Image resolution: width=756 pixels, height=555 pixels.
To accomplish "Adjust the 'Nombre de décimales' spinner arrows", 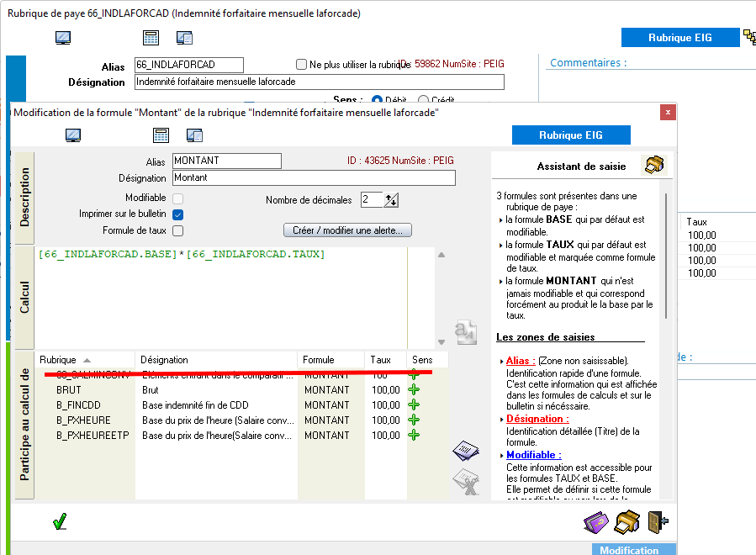I will pos(392,200).
